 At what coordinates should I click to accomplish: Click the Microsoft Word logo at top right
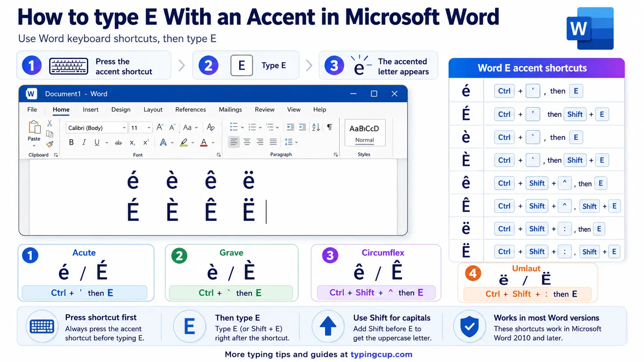click(x=590, y=28)
